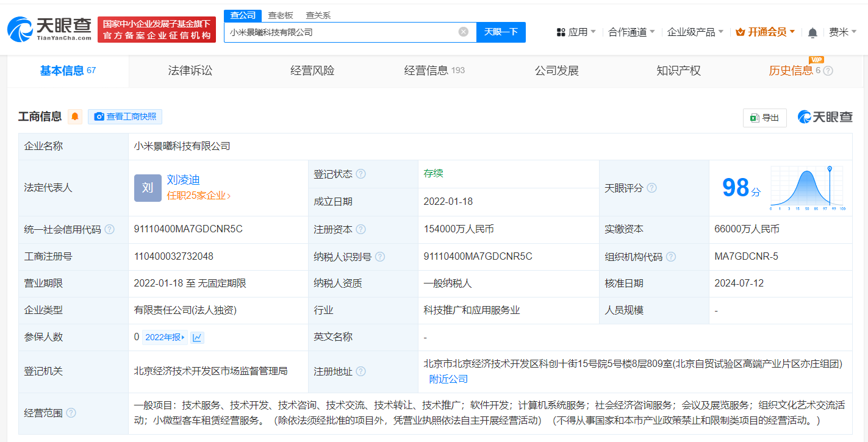Click the camera icon on 查看工商快照 button
The image size is (868, 442).
coord(99,116)
